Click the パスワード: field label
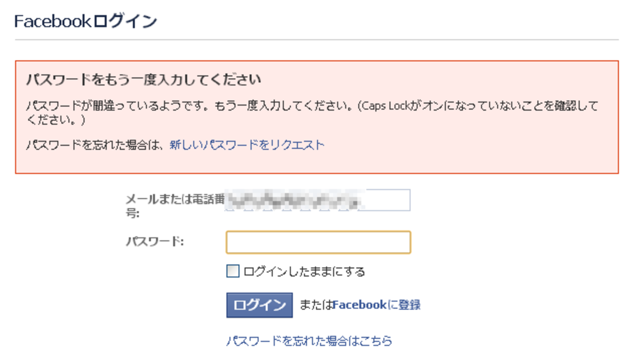The height and width of the screenshot is (364, 632). point(154,242)
